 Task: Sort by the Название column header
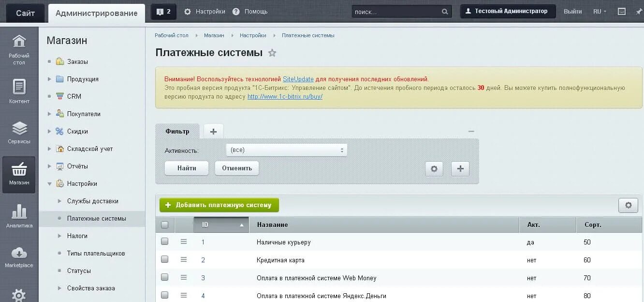(x=384, y=225)
